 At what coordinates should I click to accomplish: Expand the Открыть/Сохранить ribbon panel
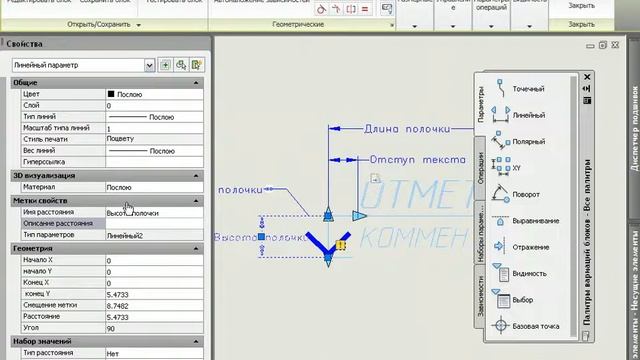point(138,25)
